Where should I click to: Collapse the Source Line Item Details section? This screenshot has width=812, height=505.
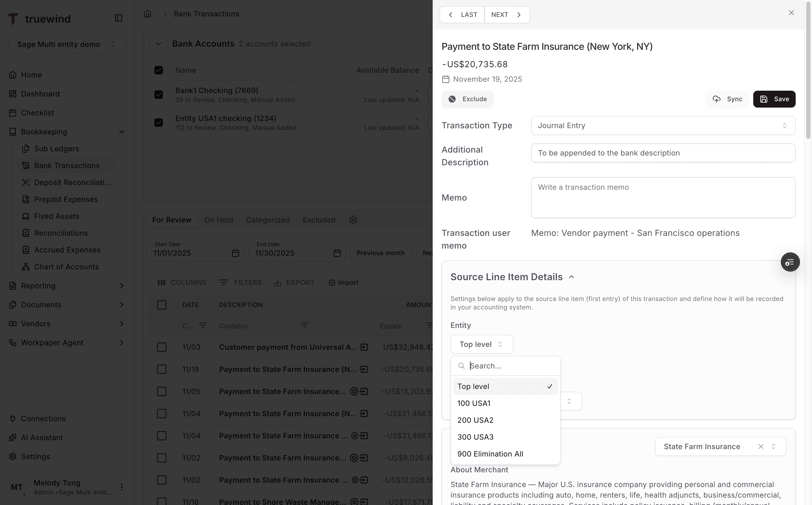[x=571, y=277]
